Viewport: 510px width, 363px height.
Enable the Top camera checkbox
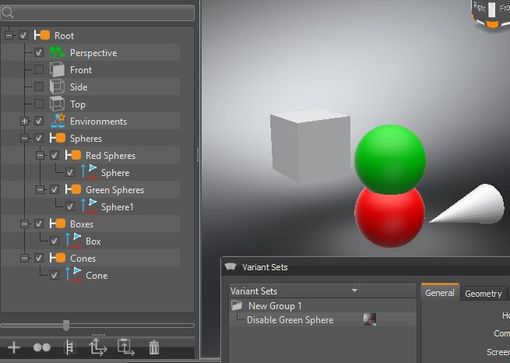[39, 104]
